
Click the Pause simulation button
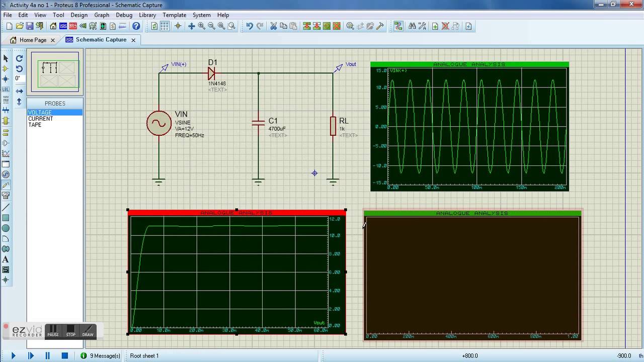point(48,355)
